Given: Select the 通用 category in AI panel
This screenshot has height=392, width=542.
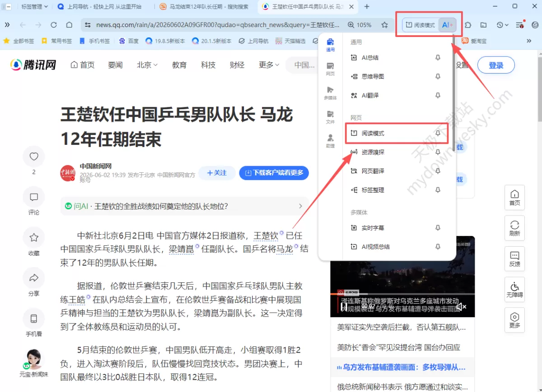Looking at the screenshot, I should (330, 45).
